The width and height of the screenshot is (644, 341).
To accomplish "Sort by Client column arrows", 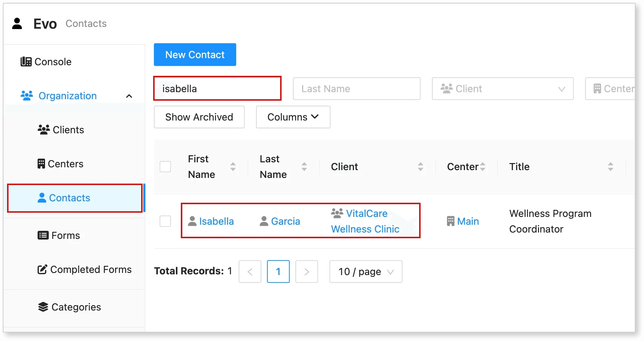I will click(x=421, y=167).
